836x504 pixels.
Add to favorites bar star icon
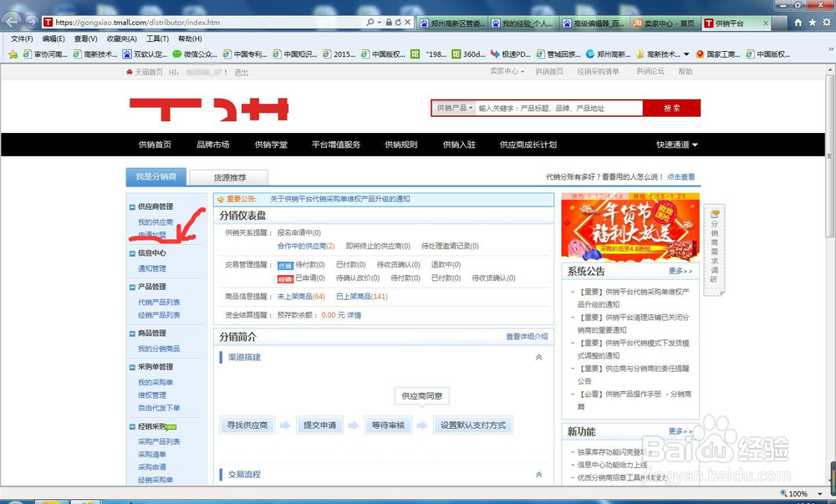[13, 53]
